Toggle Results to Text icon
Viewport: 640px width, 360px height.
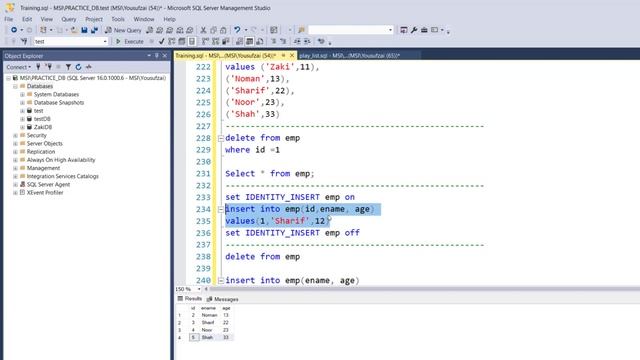click(x=239, y=41)
